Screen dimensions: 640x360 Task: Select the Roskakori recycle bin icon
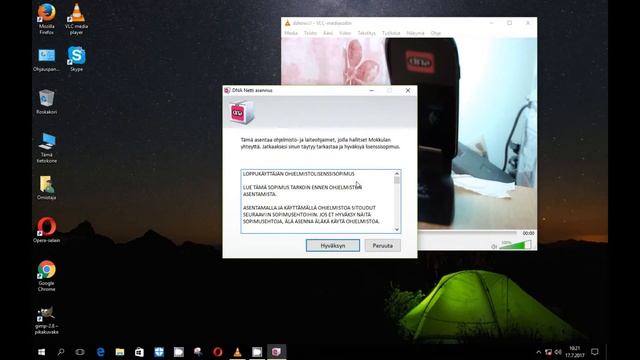point(47,102)
